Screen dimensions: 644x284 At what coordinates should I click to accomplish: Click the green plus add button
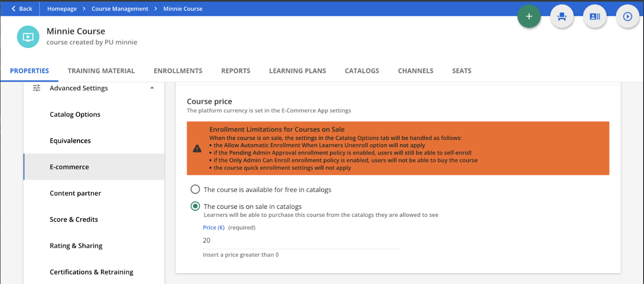[x=529, y=16]
